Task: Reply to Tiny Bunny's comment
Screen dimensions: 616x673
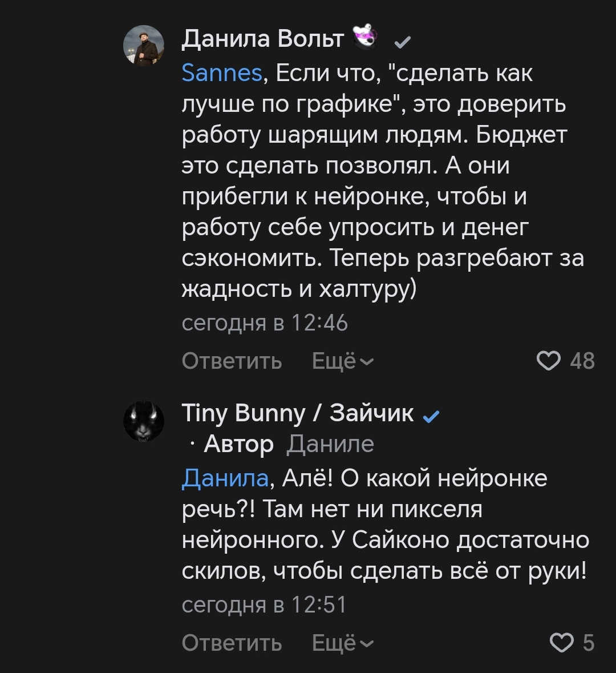Action: click(x=232, y=643)
